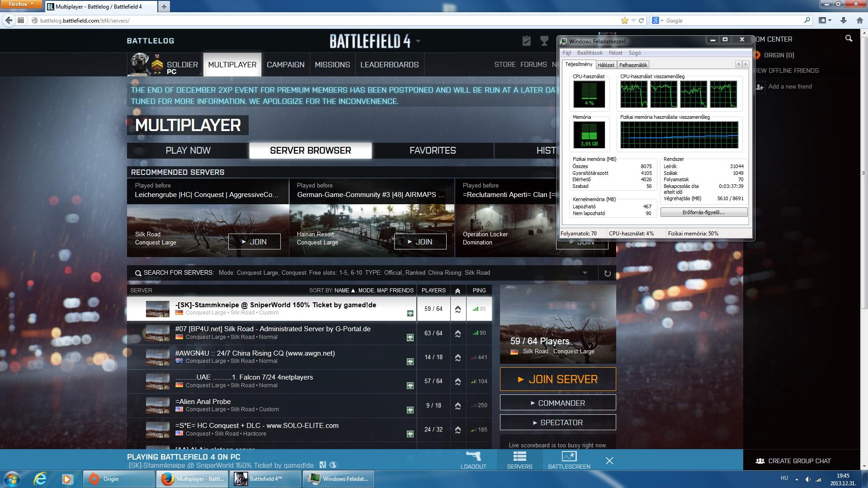The image size is (868, 488).
Task: Expand the Battlefield 4 game selector arrow
Action: 418,41
